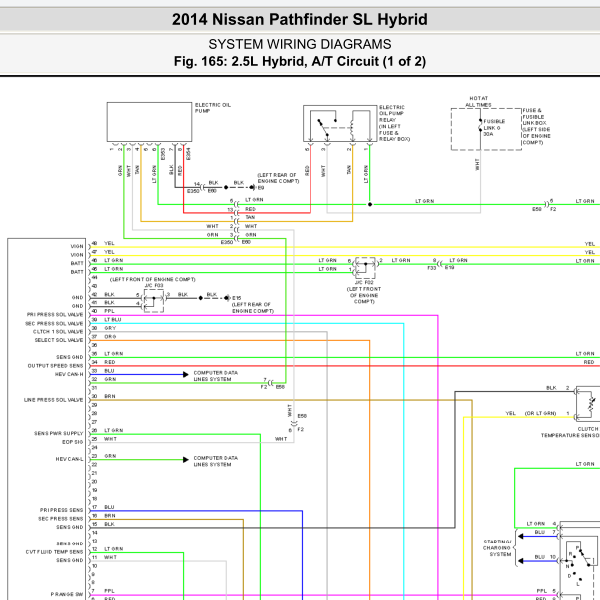Click the title "2014 Nissan Pathfinder SL Hybrid"
Viewport: 600px width, 600px height.
pos(300,20)
